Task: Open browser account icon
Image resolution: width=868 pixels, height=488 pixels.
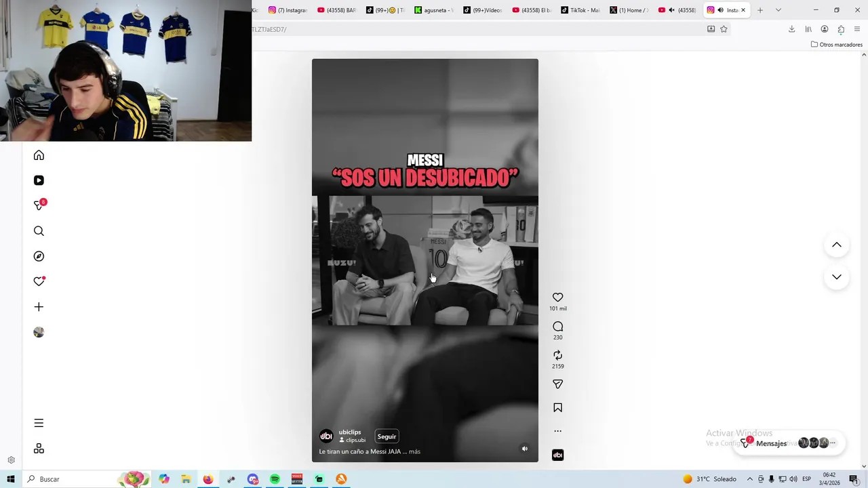Action: coord(825,29)
